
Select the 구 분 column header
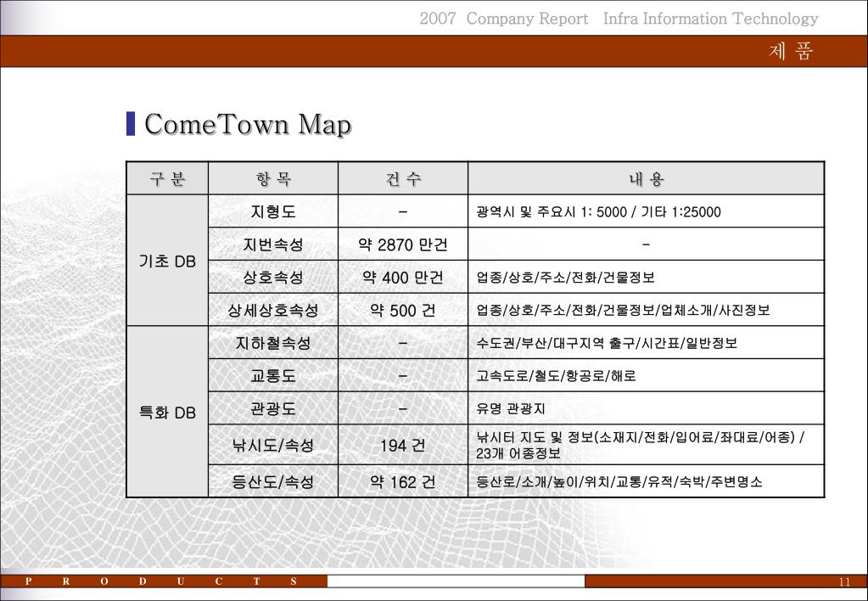(167, 178)
